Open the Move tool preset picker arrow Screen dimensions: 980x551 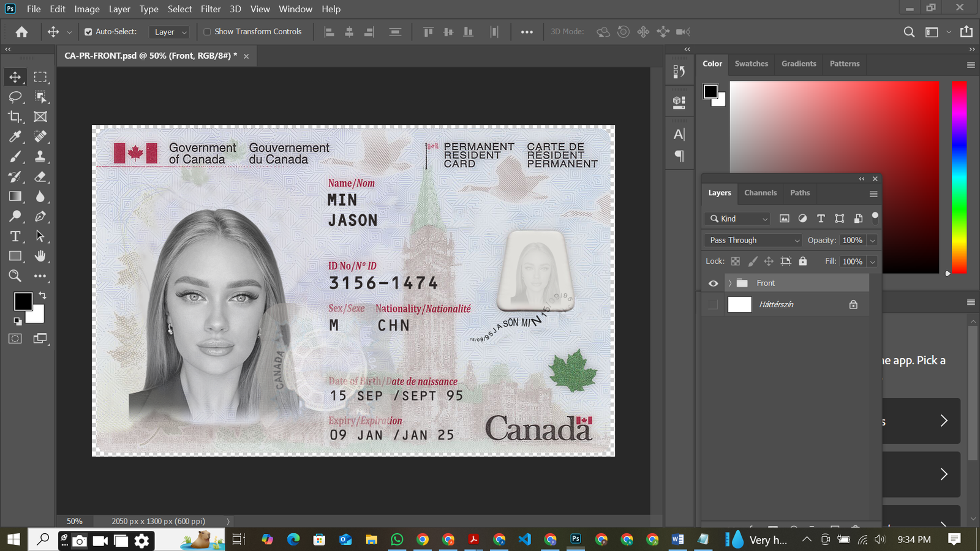(x=69, y=32)
